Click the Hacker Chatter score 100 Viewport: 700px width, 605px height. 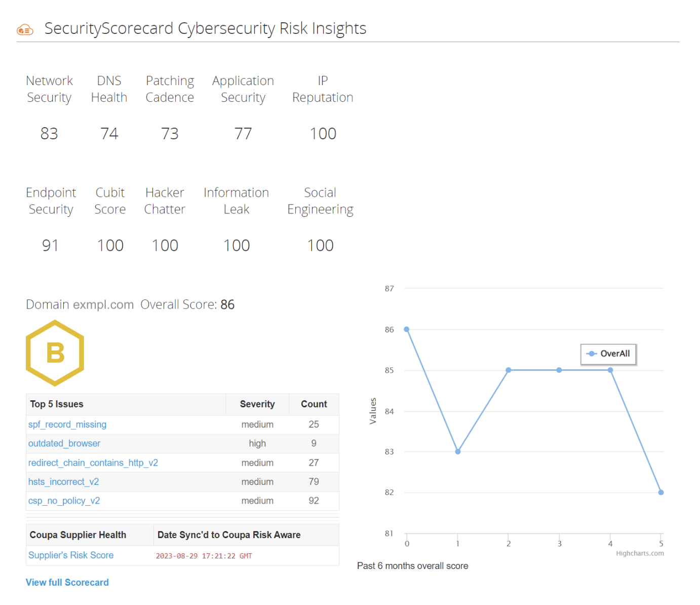click(165, 246)
